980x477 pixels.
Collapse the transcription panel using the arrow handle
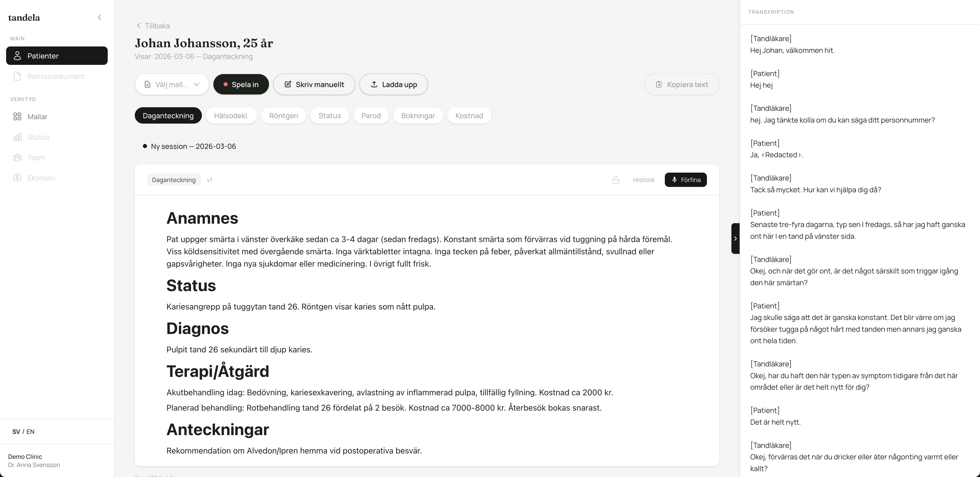pyautogui.click(x=735, y=238)
